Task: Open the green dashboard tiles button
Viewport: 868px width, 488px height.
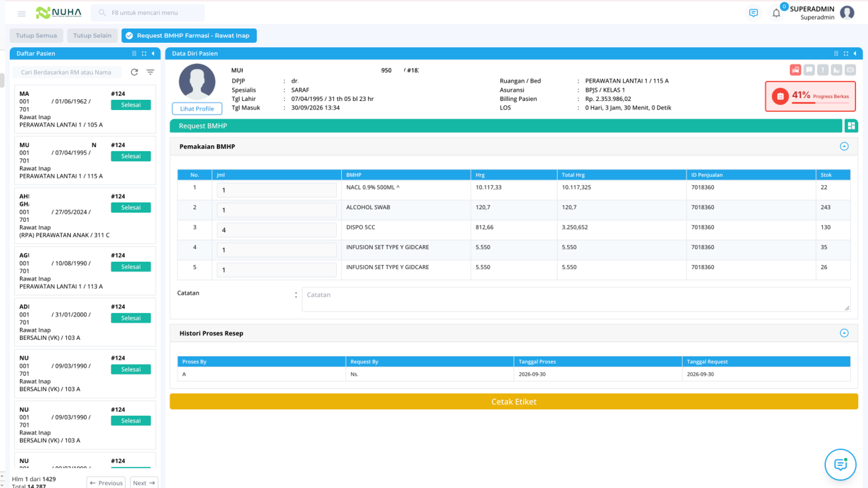Action: click(851, 126)
